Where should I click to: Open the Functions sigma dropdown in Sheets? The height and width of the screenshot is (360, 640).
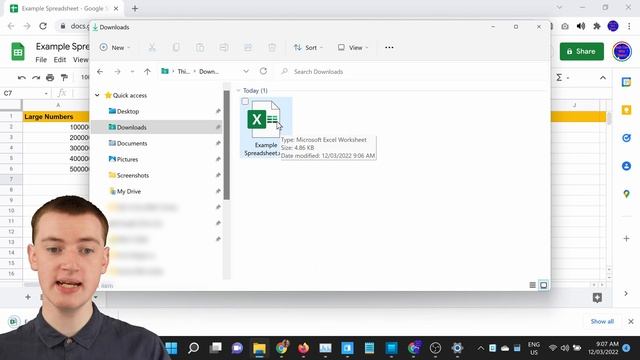coord(562,78)
